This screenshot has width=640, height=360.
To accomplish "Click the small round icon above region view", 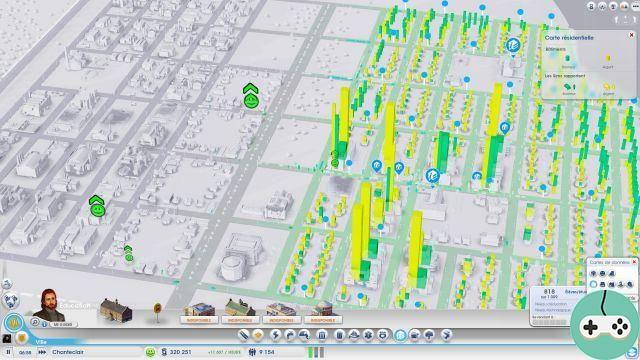I will [7, 284].
